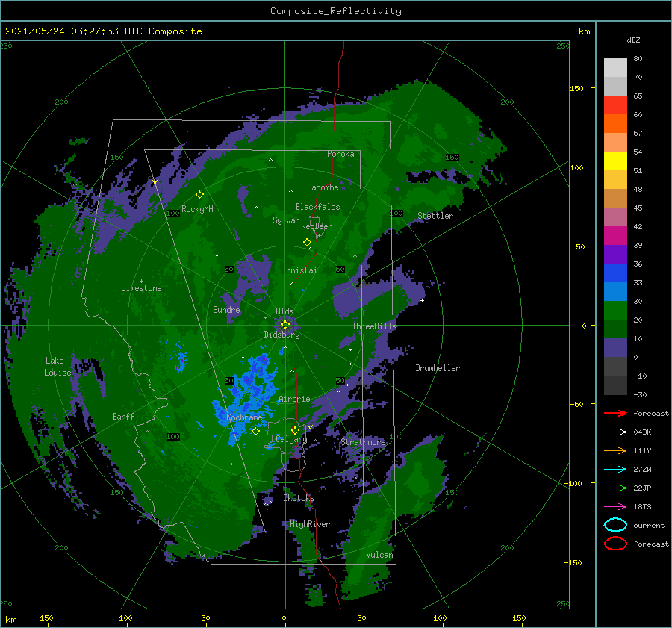The width and height of the screenshot is (672, 628).
Task: Click the yellow diamond marker above RockyMH
Action: [199, 195]
